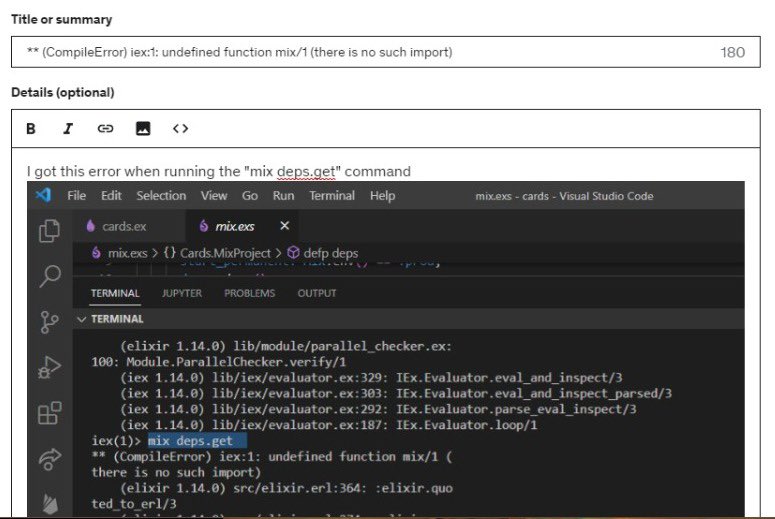The width and height of the screenshot is (775, 519).
Task: Click the window title "mix.exs - cards - Visual Studio Code"
Action: pyautogui.click(x=564, y=196)
